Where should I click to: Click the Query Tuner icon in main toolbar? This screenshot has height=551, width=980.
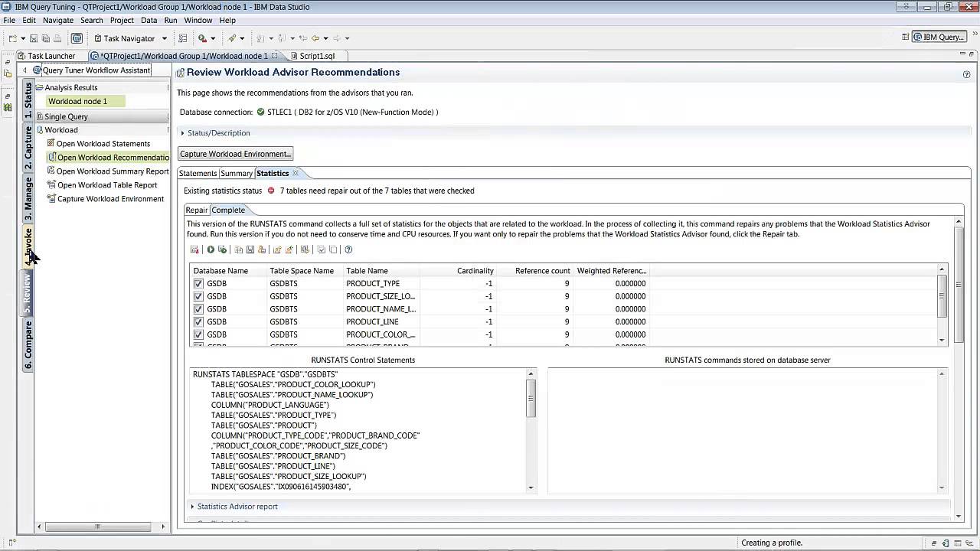click(x=77, y=38)
